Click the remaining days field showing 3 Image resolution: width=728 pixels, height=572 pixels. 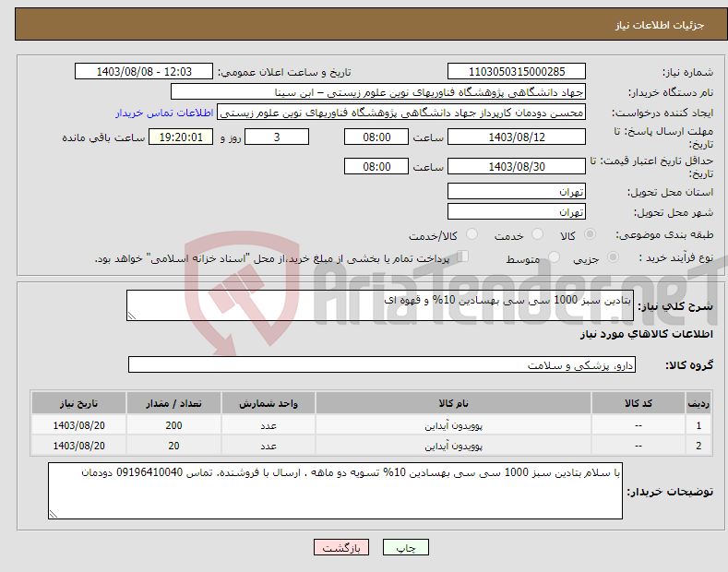click(x=277, y=137)
